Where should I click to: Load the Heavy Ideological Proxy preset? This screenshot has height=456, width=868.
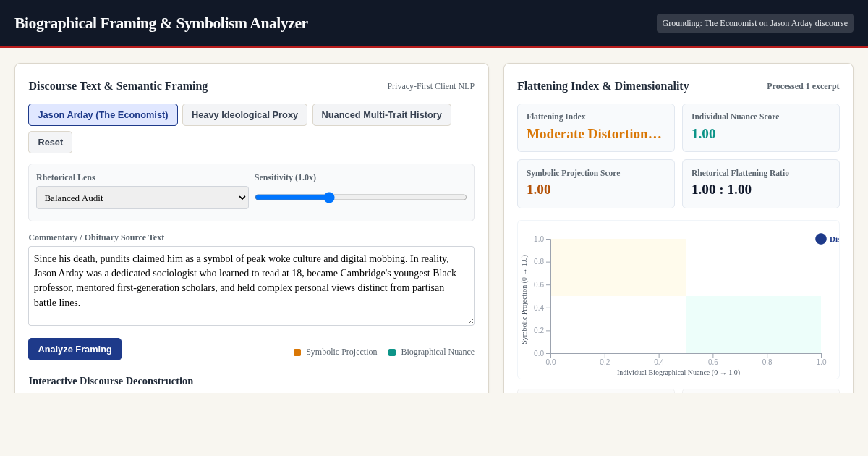point(244,114)
